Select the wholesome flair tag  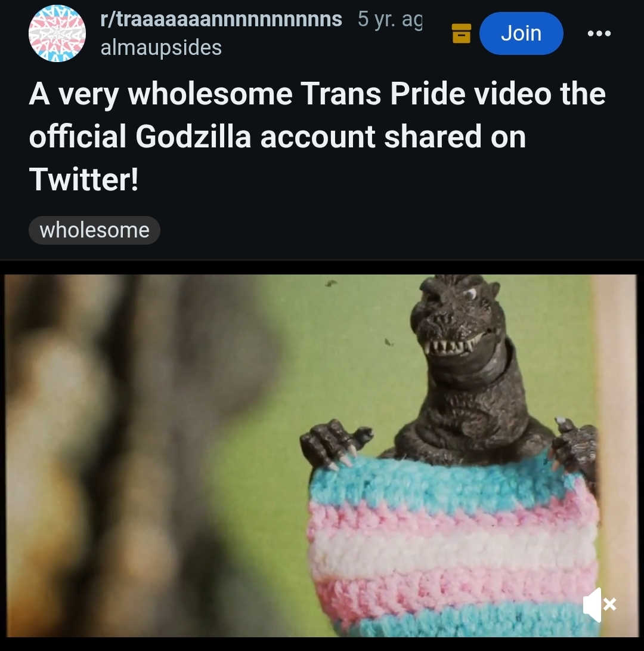tap(94, 230)
